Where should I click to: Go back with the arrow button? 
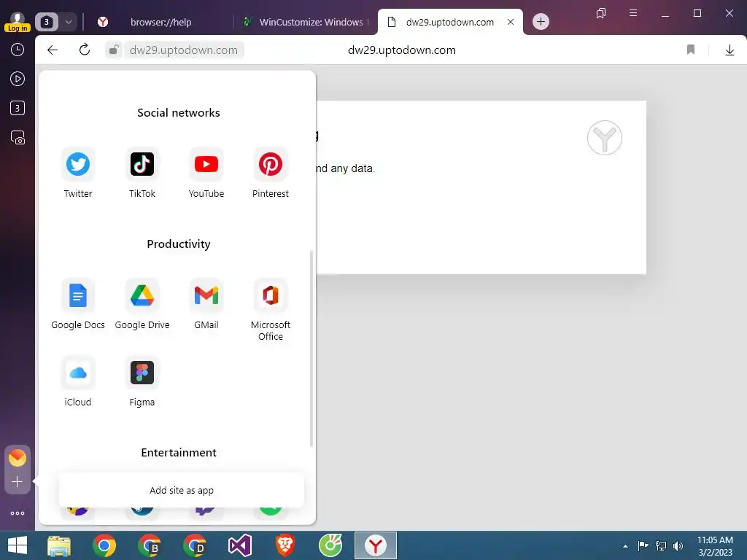pyautogui.click(x=53, y=50)
